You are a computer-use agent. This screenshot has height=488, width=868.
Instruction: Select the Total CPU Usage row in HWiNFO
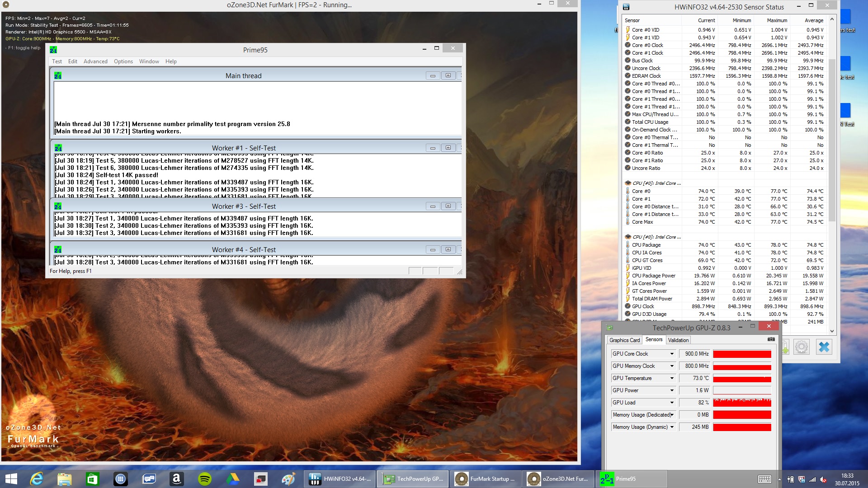click(x=724, y=122)
